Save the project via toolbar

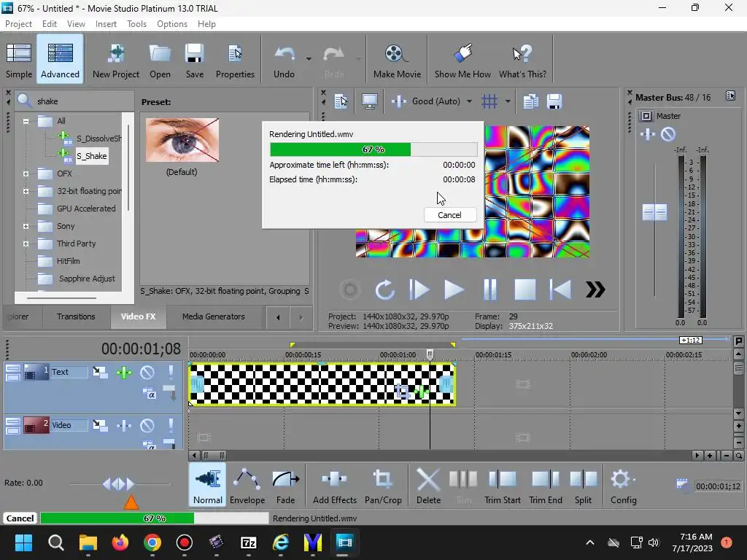point(194,60)
